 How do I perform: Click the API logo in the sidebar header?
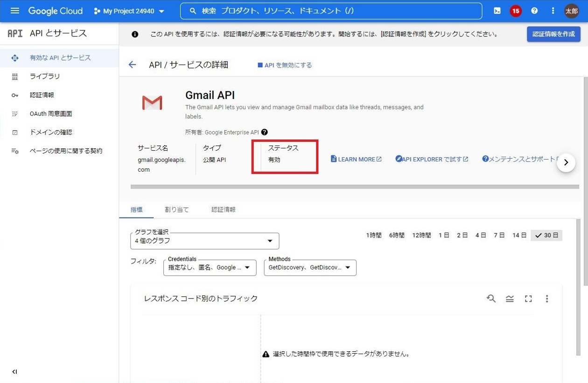(x=15, y=34)
